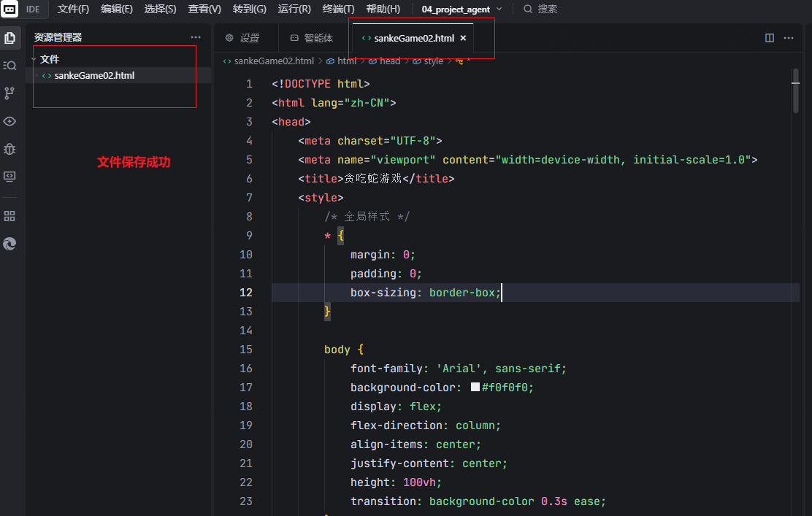Click the box-sizing: border-box line

(x=426, y=293)
